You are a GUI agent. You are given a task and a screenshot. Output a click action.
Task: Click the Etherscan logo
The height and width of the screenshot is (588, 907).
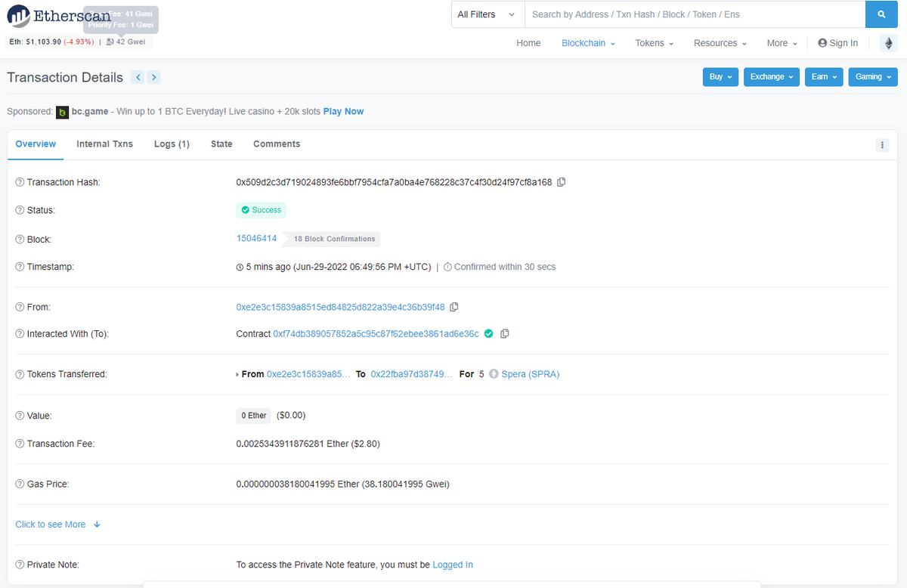(59, 15)
